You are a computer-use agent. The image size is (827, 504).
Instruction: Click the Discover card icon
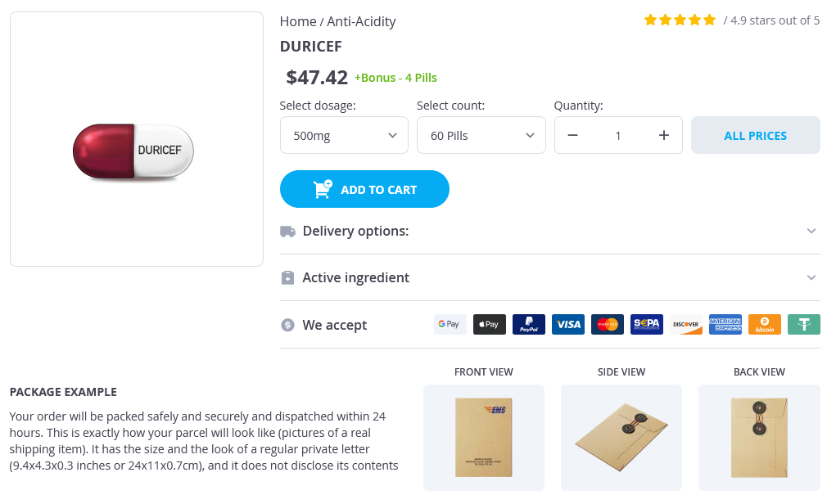point(685,324)
